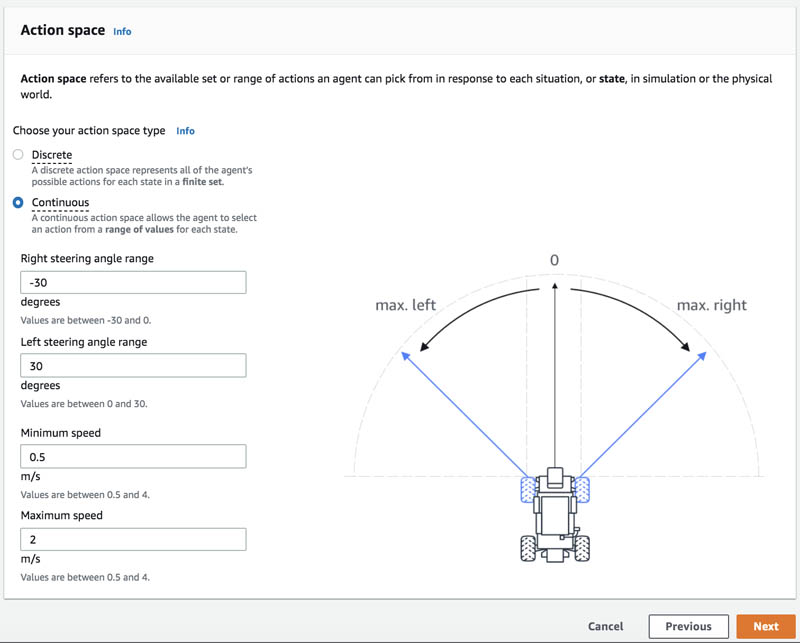Click the Discrete option label text
800x643 pixels.
(52, 155)
